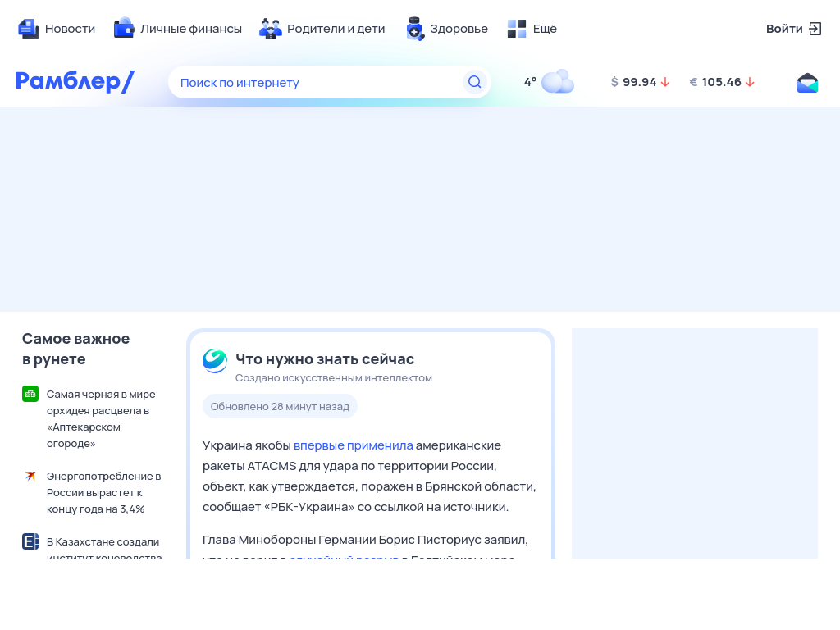840x630 pixels.
Task: Click the dollar rate down arrow
Action: tap(665, 82)
